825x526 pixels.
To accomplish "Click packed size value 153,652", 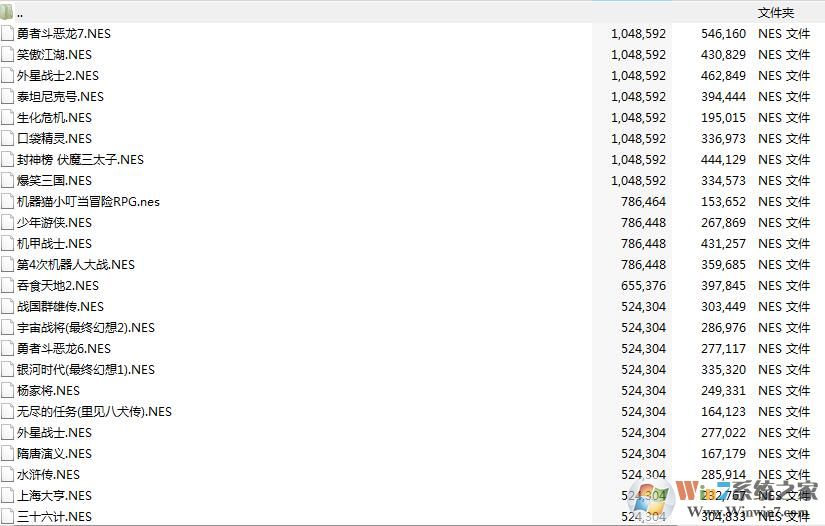I will [723, 202].
